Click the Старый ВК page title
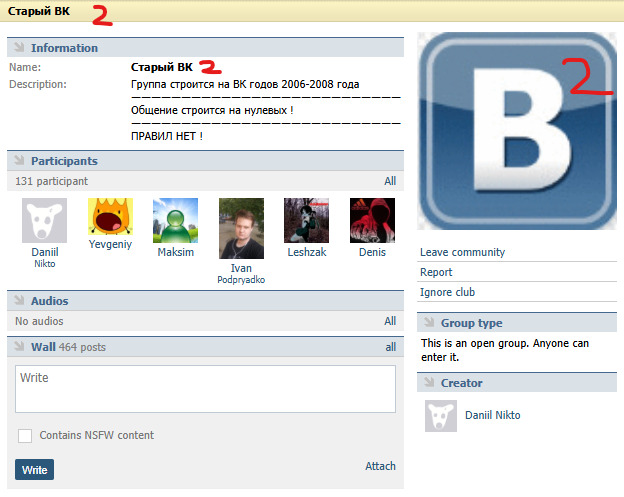Screen dimensions: 624x497 point(39,11)
